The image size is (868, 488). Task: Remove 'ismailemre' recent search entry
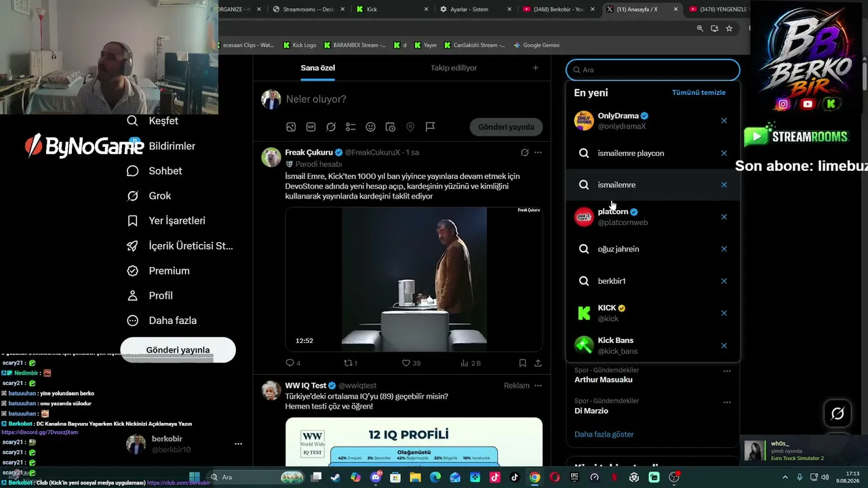point(724,185)
